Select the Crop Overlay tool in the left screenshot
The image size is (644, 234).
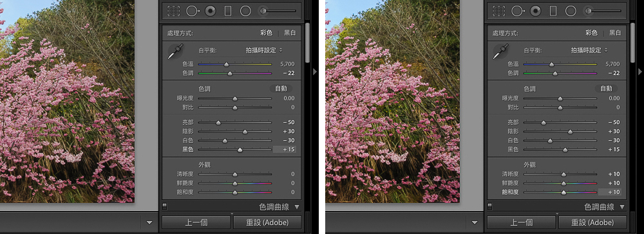pyautogui.click(x=174, y=11)
